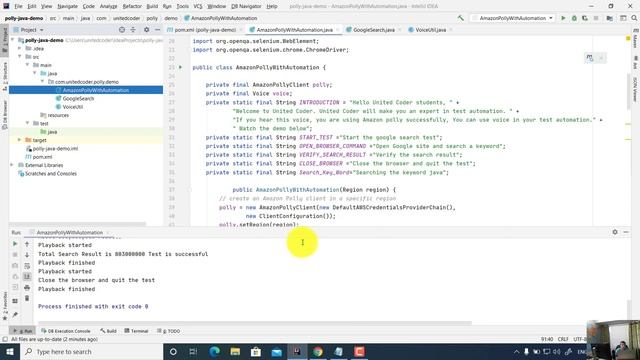Click the up arrow in Run panel

27,244
